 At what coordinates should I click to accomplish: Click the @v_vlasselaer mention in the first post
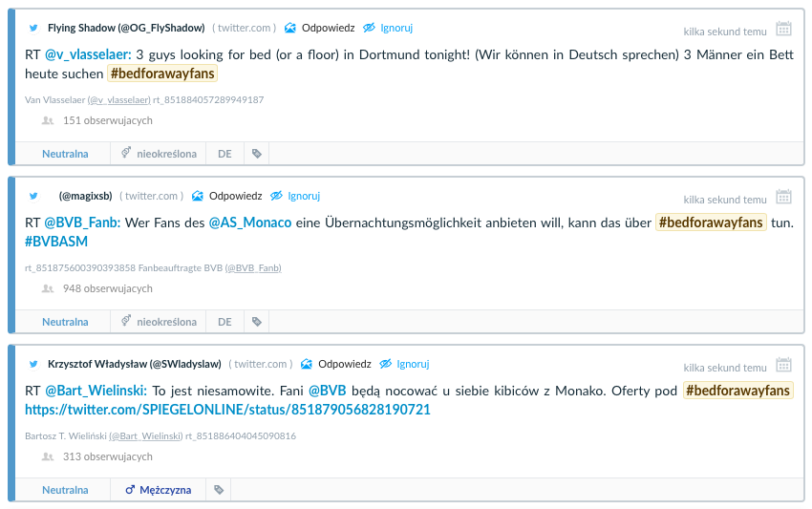[88, 54]
